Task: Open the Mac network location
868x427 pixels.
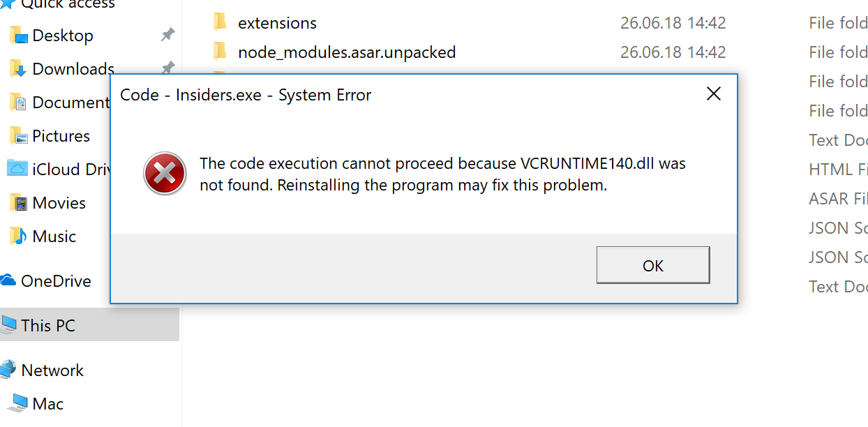Action: (x=47, y=403)
